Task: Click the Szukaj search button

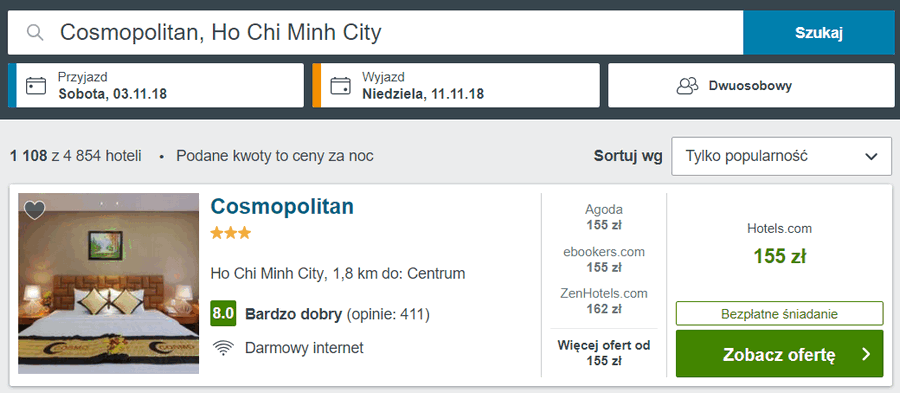Action: [819, 33]
